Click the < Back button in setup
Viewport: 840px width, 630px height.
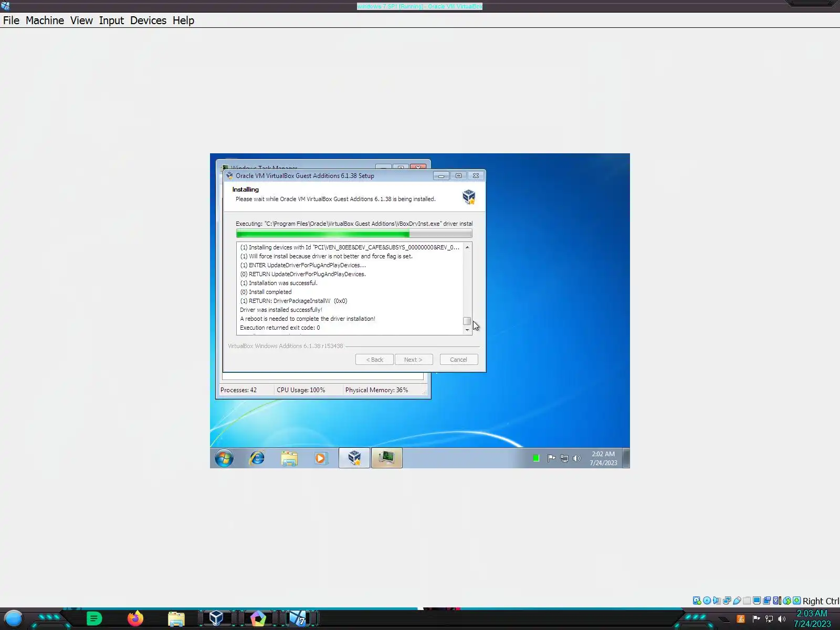[x=374, y=360]
